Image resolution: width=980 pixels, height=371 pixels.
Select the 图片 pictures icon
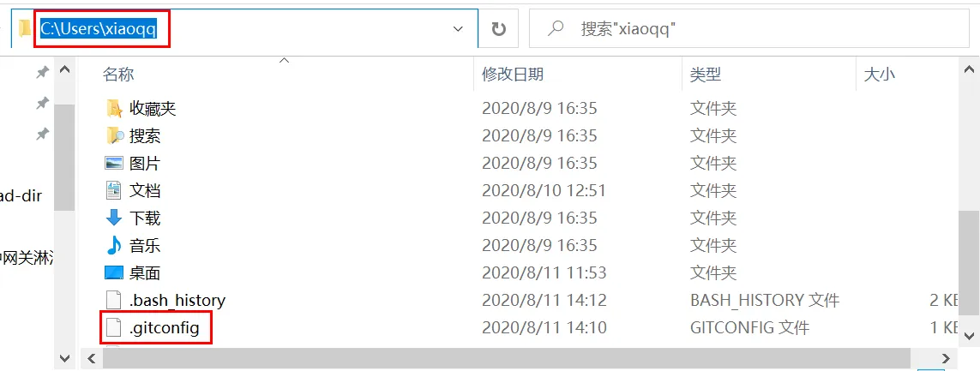(114, 163)
